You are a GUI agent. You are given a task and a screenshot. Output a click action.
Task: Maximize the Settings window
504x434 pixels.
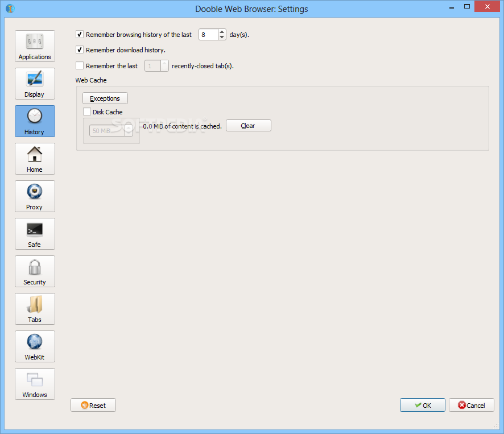(x=467, y=7)
